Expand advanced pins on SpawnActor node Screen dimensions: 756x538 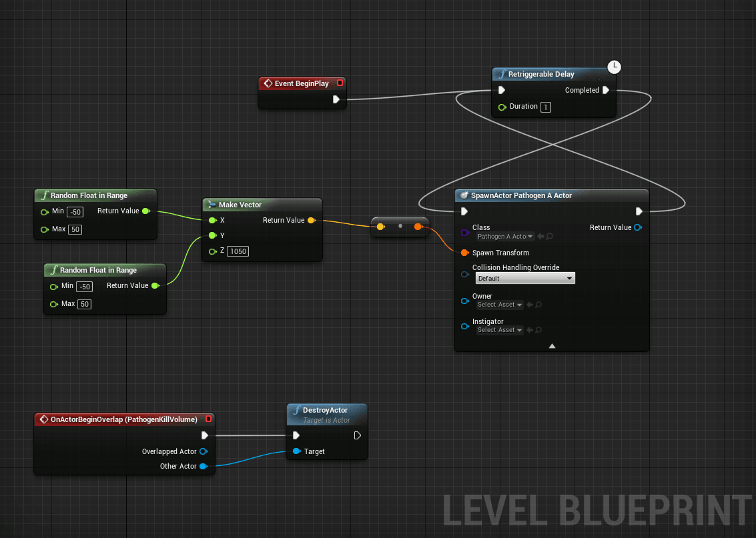pyautogui.click(x=551, y=345)
